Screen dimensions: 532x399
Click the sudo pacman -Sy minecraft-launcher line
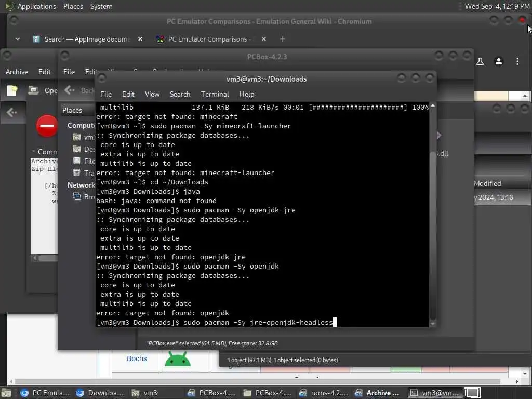pos(194,126)
